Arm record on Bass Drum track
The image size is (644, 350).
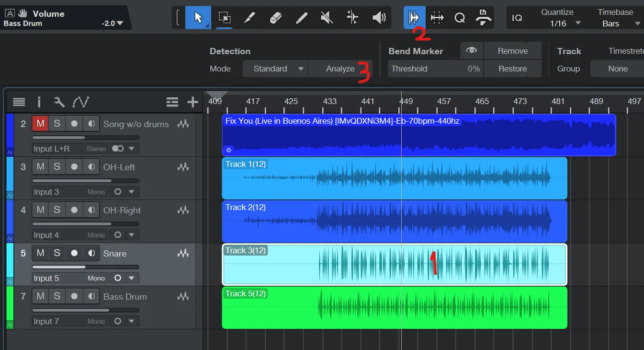click(74, 296)
